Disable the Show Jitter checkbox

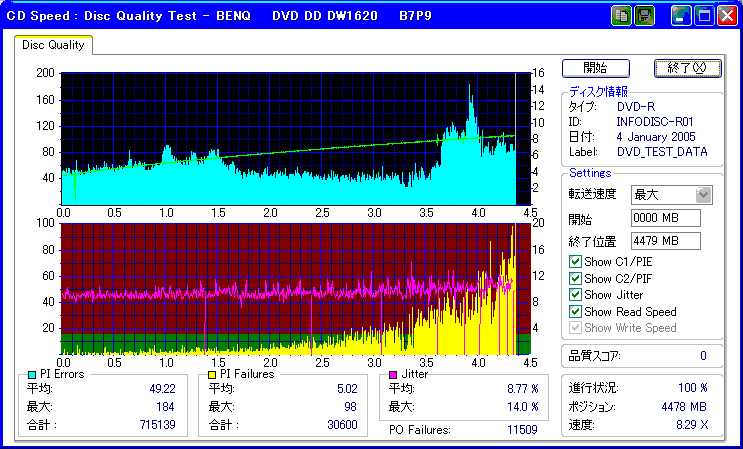pyautogui.click(x=575, y=295)
